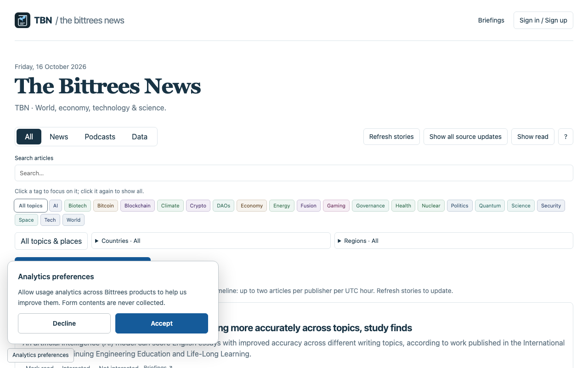Decline analytics in the preferences dialog
This screenshot has width=588, height=368.
coord(64,323)
